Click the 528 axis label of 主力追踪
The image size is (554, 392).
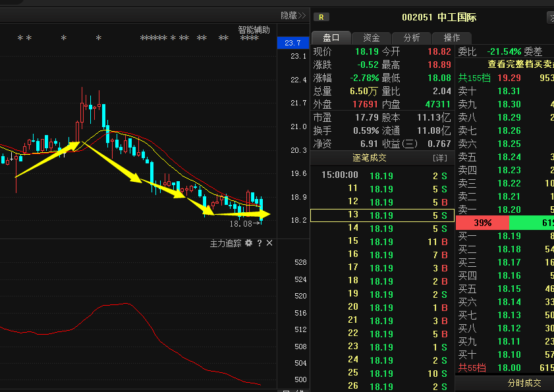point(300,262)
